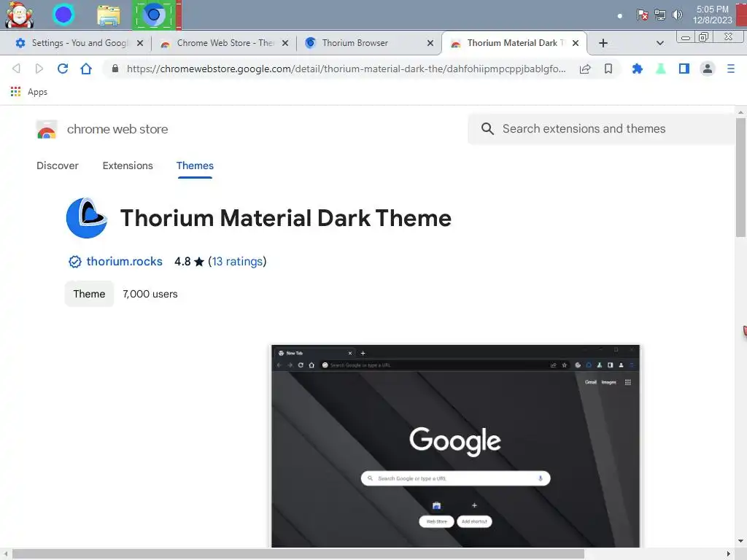Click the address bar URL
Viewport: 747px width, 560px height.
click(x=347, y=69)
